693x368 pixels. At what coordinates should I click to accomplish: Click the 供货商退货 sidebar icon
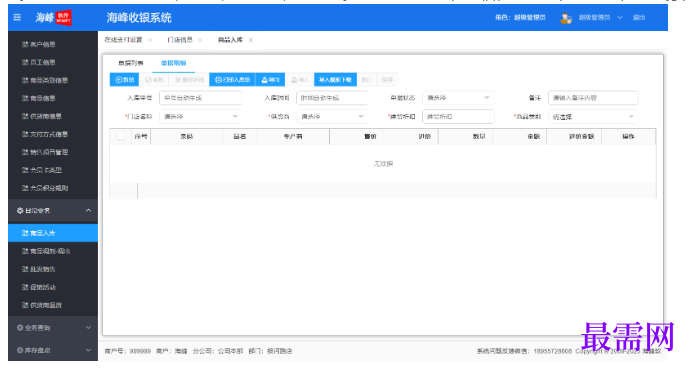tap(25, 305)
